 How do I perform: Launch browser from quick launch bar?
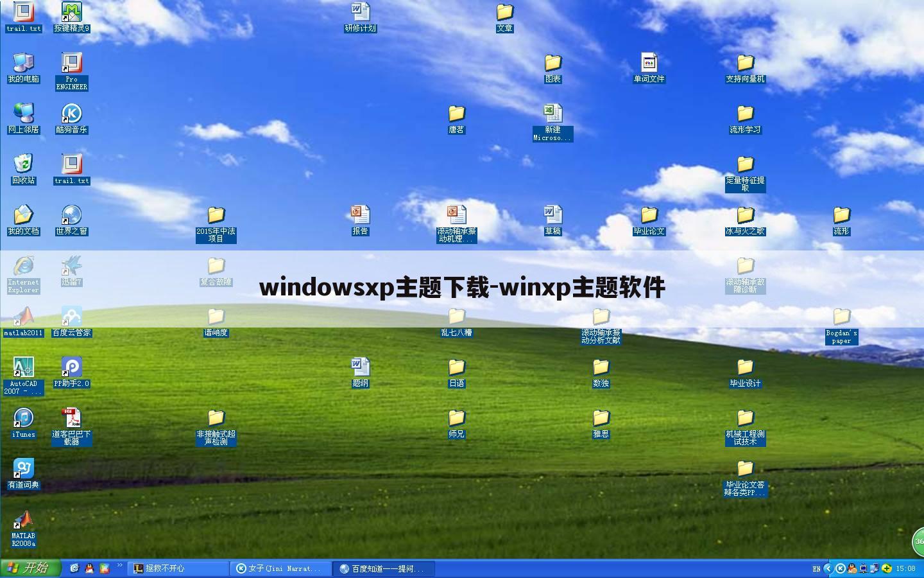[x=74, y=568]
